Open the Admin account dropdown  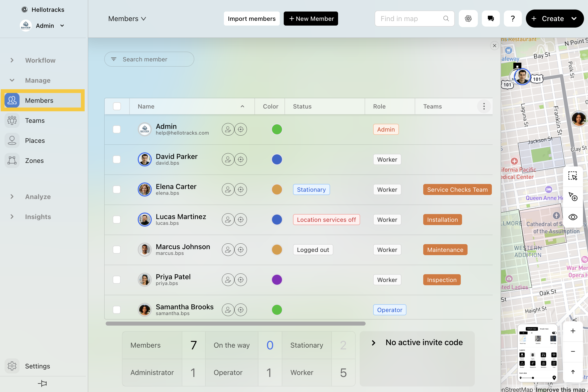[x=43, y=26]
